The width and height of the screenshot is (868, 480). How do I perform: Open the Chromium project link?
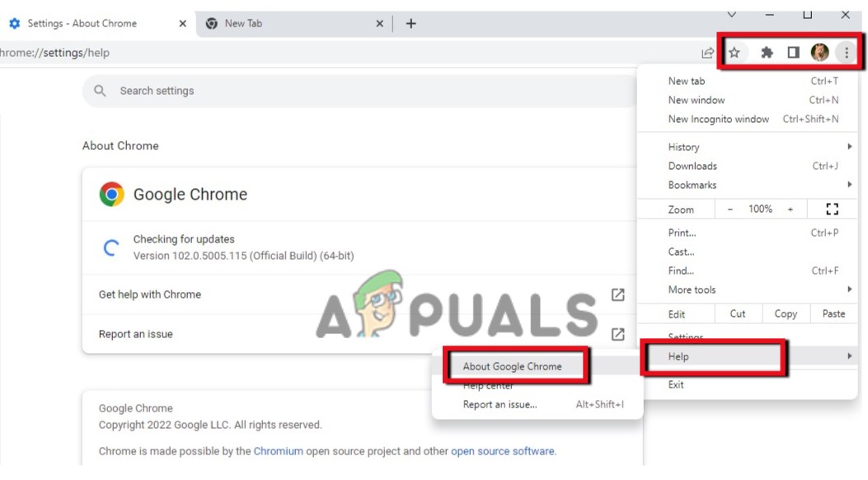(x=279, y=451)
